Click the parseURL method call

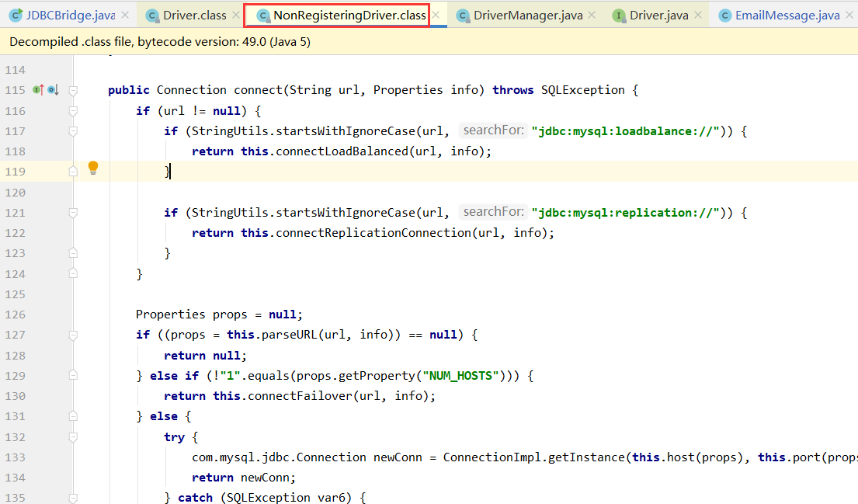pos(289,335)
